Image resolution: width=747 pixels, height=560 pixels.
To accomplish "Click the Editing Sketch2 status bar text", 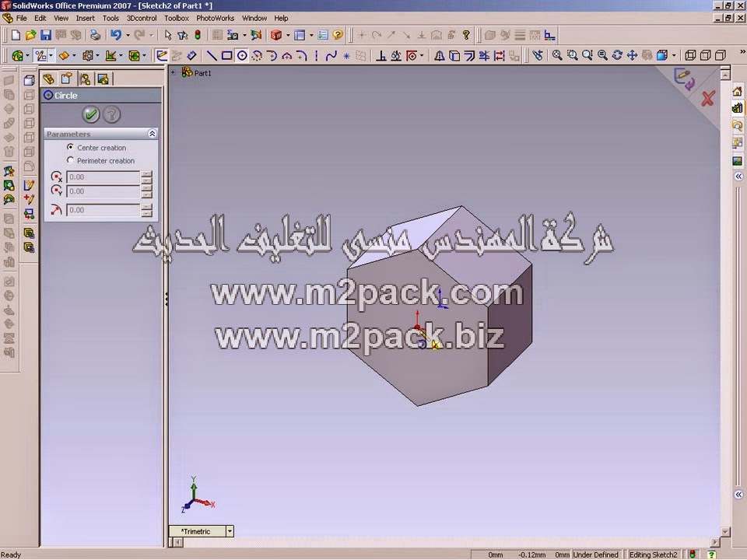I will [x=653, y=555].
